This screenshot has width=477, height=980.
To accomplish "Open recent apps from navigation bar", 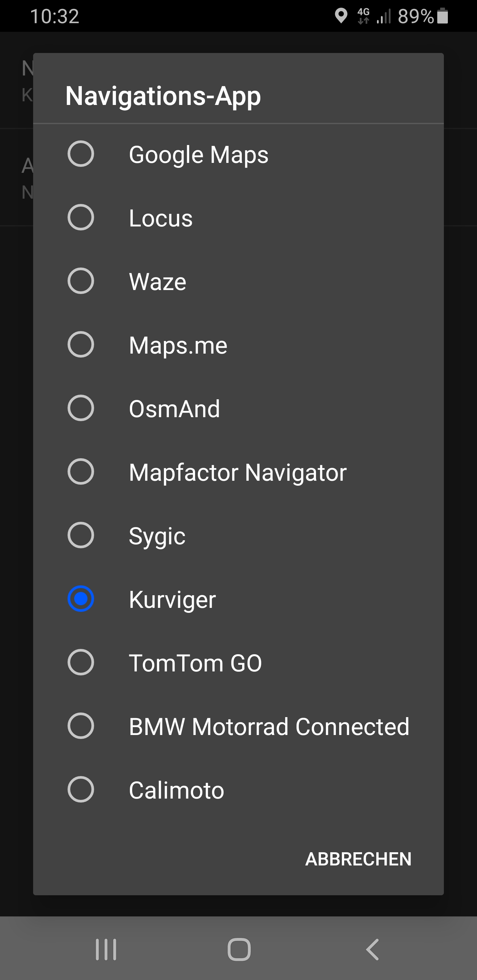I will pyautogui.click(x=106, y=950).
